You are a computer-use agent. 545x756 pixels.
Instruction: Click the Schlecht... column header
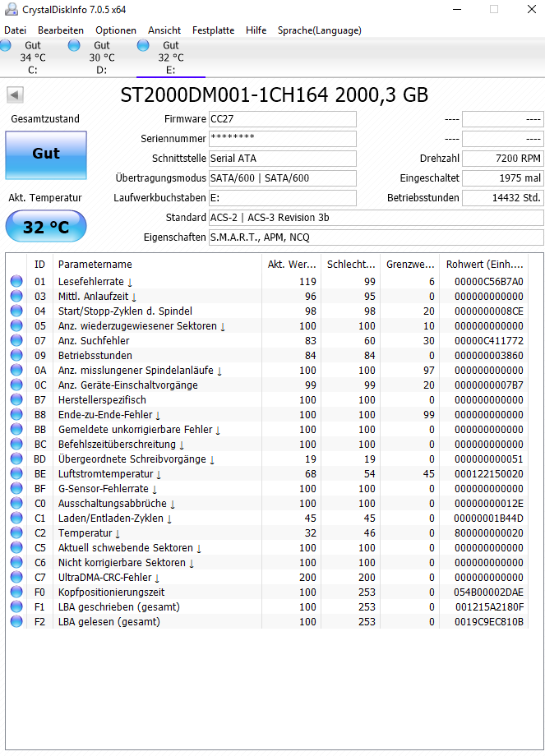(x=351, y=265)
